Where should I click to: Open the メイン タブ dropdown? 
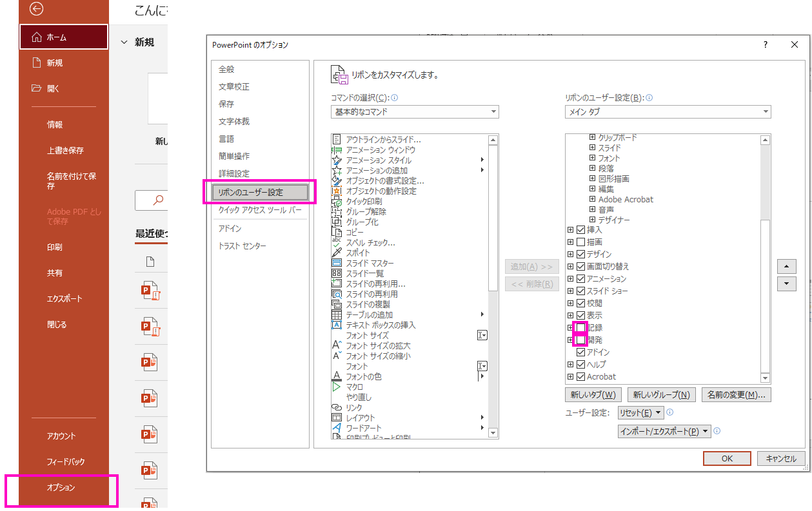[x=668, y=111]
